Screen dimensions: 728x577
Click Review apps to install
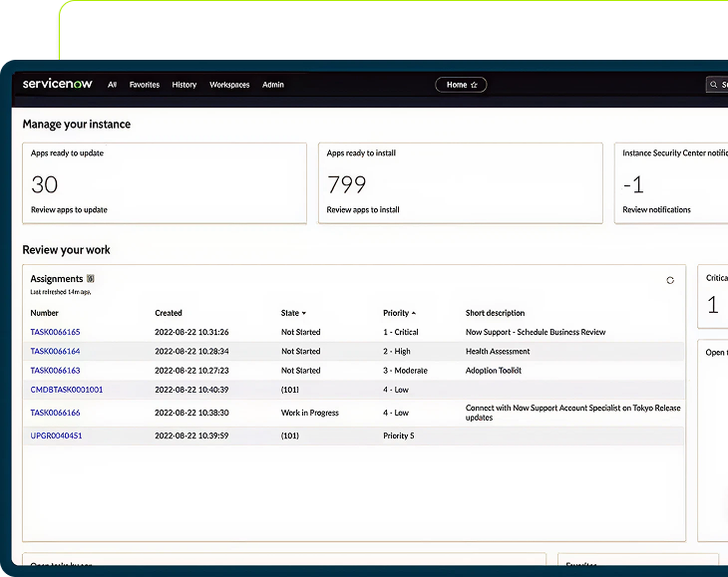(x=363, y=210)
